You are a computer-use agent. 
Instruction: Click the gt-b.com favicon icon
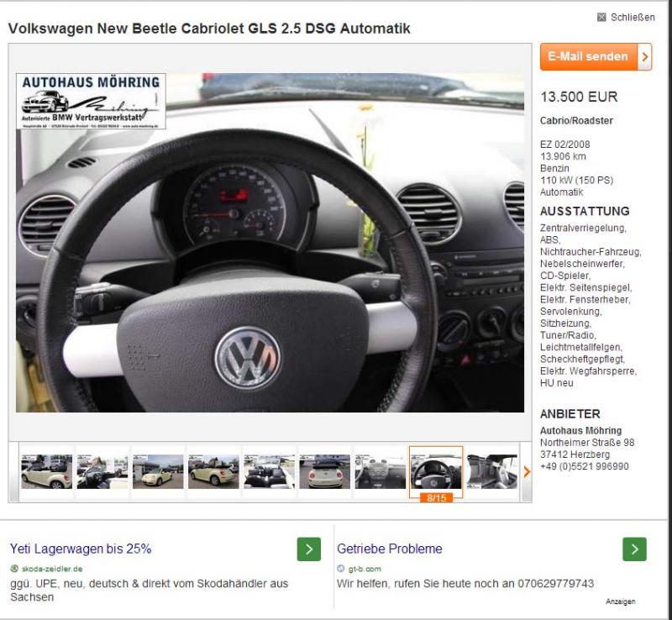(341, 569)
